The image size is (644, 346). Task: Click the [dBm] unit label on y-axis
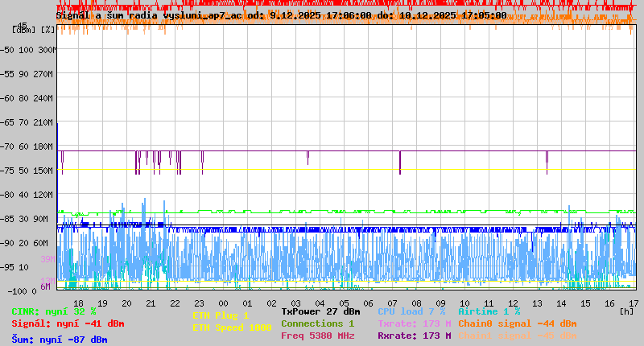click(25, 30)
